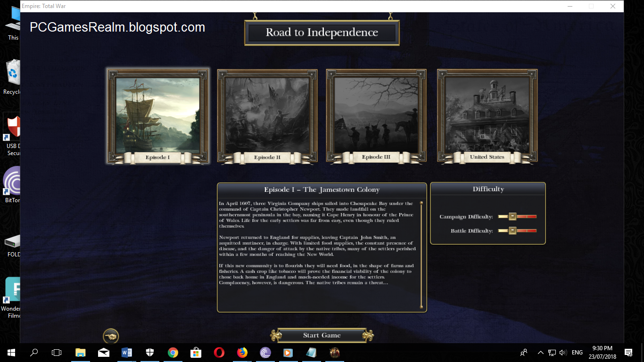Select the United States campaign thumbnail
The width and height of the screenshot is (644, 362).
coord(487,116)
